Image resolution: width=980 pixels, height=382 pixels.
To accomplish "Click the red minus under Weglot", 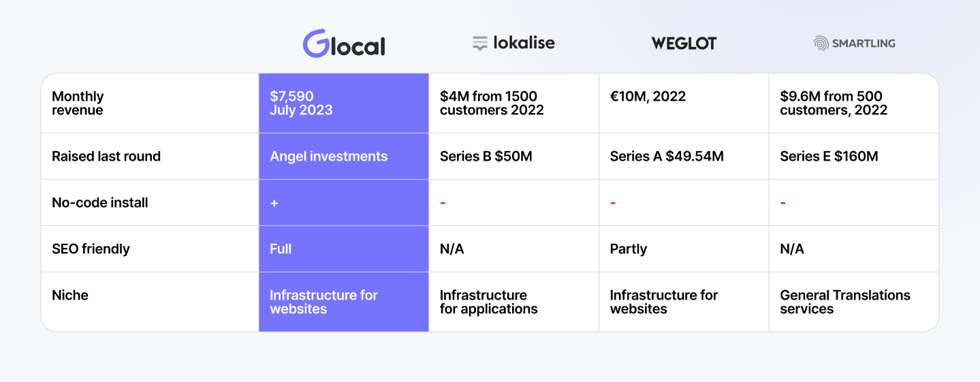I will (x=613, y=203).
